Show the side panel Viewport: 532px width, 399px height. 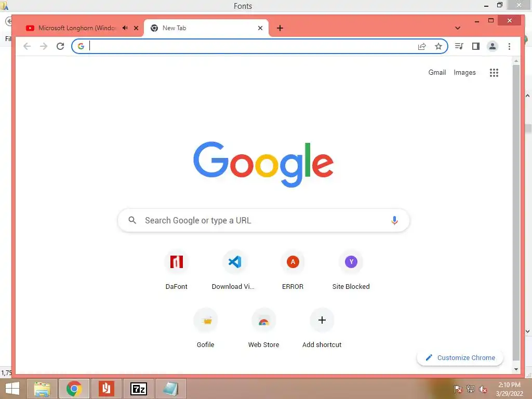click(476, 46)
